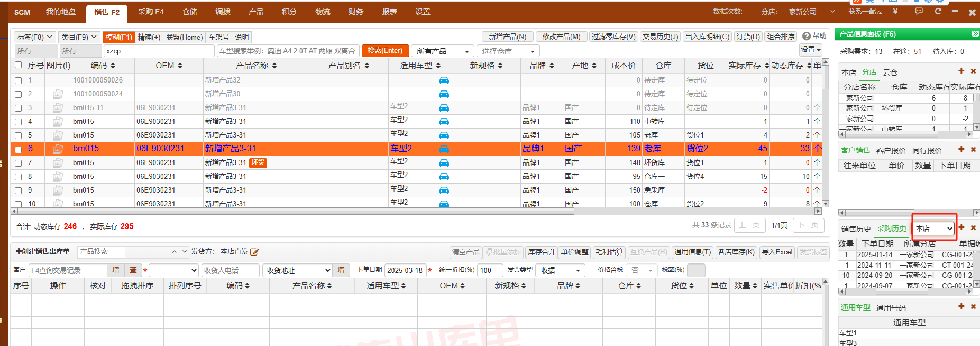The width and height of the screenshot is (980, 346).
Task: Open the image icon in row 7
Action: coord(58,162)
